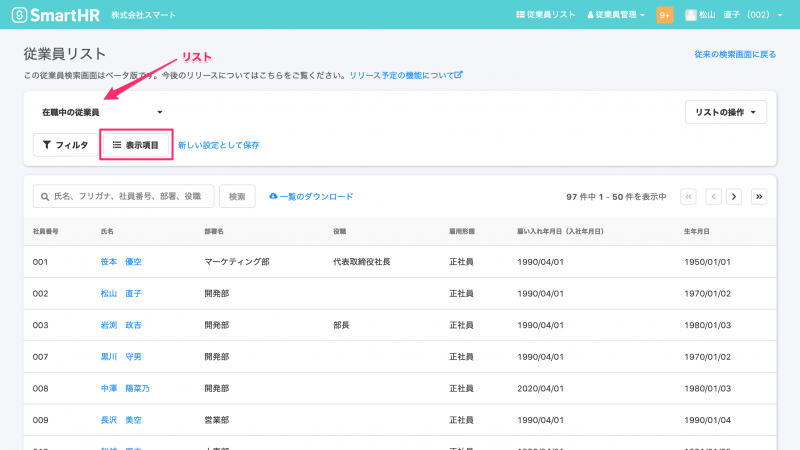The height and width of the screenshot is (450, 800).
Task: Click the 2020/04/01 hire date cell
Action: coord(540,388)
